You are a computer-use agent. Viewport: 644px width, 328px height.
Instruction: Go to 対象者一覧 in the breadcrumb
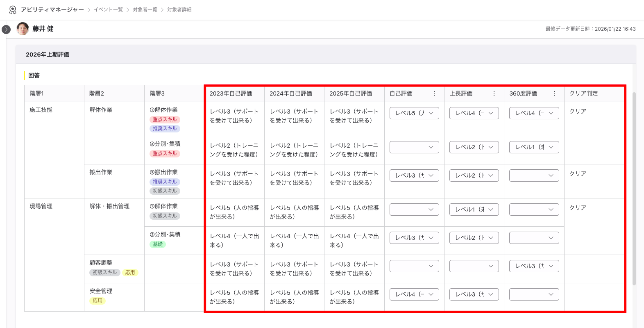point(145,9)
